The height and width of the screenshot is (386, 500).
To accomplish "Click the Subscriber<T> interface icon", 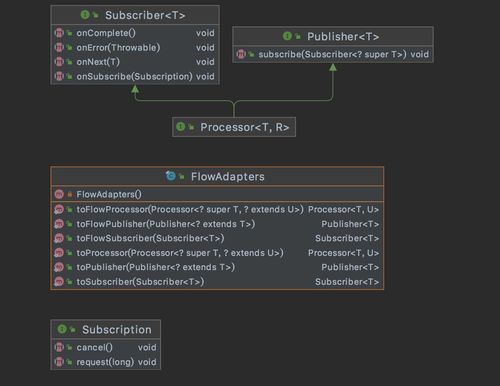I will [85, 15].
